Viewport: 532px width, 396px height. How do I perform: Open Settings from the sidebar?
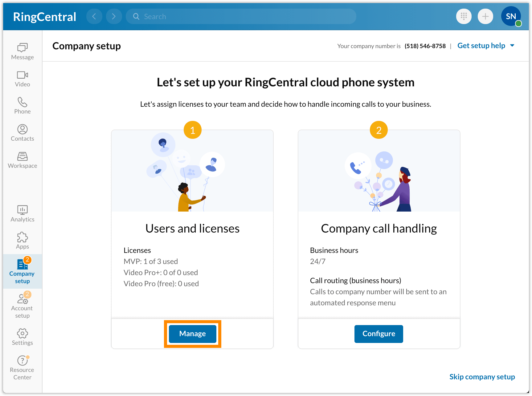click(x=22, y=337)
